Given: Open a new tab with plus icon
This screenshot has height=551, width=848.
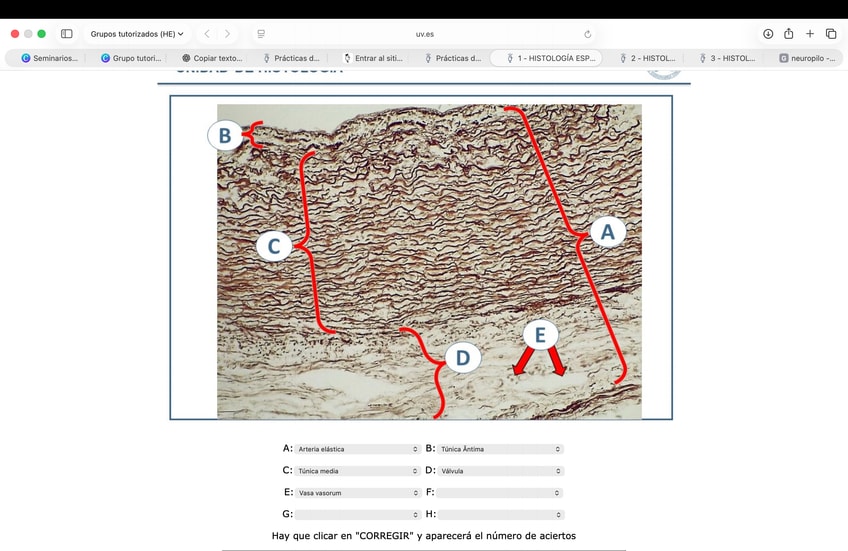Looking at the screenshot, I should click(x=810, y=33).
